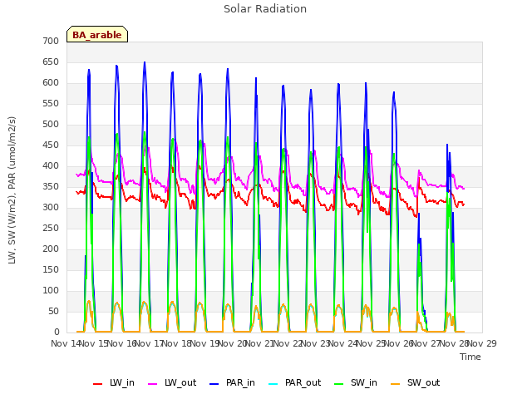Click the 650 y-axis tick label
The height and width of the screenshot is (399, 532).
[51, 62]
